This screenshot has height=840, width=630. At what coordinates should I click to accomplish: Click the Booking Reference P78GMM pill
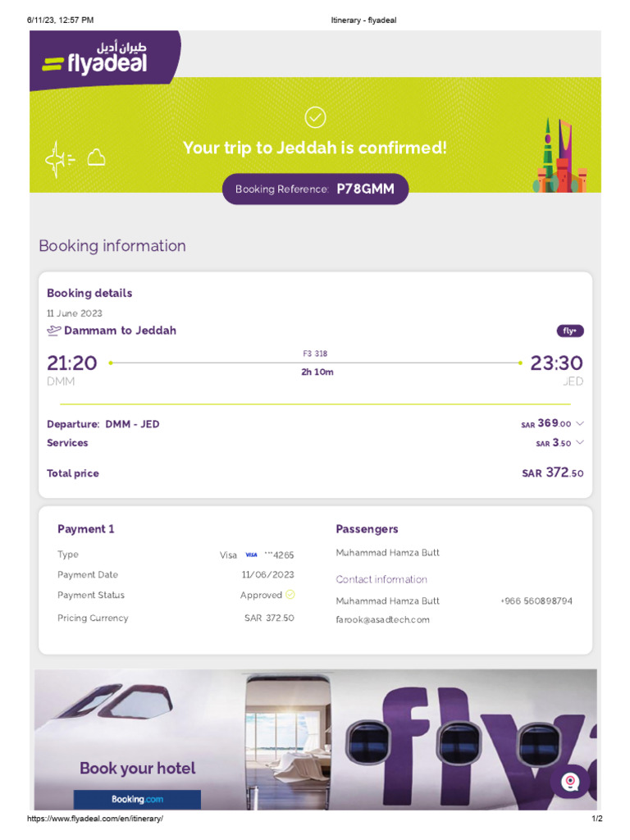315,189
